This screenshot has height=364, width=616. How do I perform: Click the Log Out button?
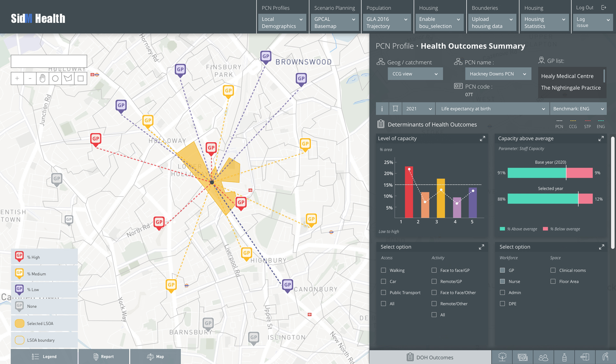click(584, 7)
